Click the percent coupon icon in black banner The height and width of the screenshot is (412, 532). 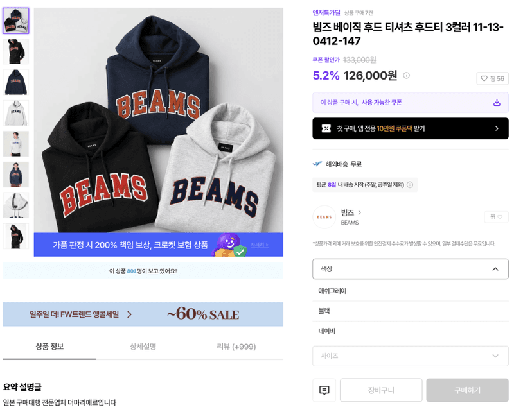326,128
